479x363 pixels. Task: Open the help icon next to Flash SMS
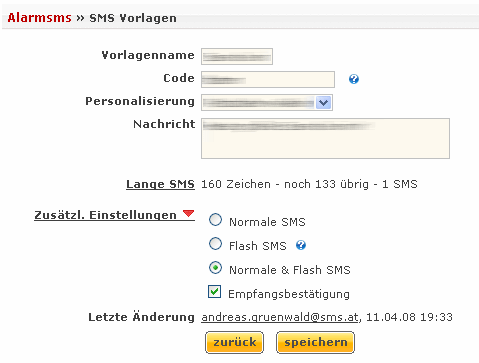point(301,245)
